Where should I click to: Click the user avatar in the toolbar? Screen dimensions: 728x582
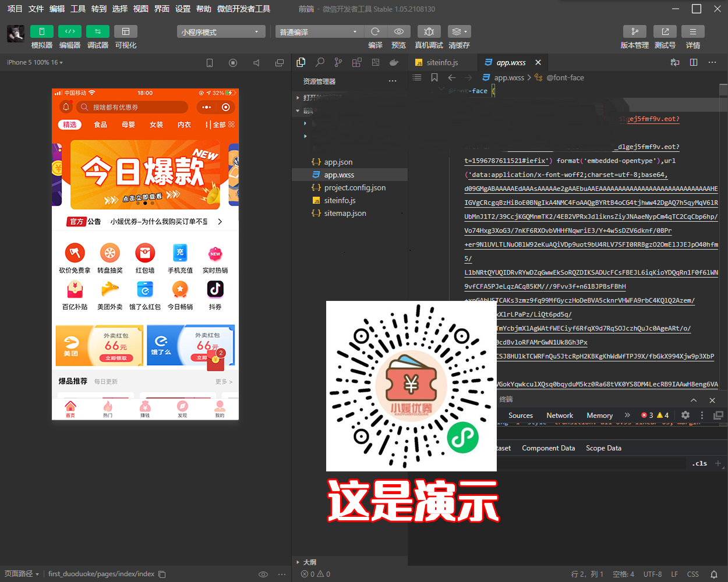(16, 34)
